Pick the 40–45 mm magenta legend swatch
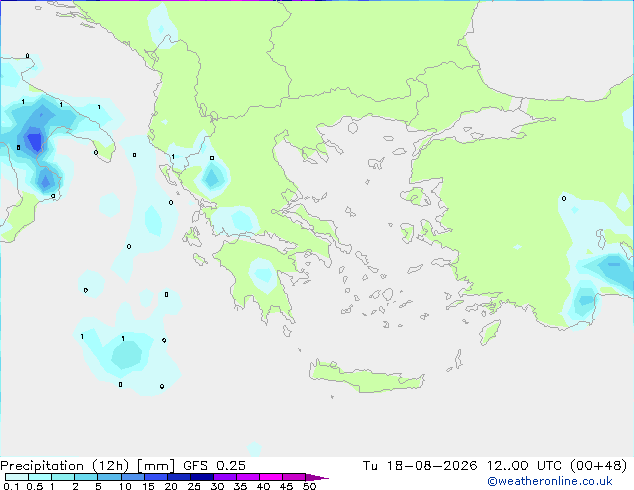Screen dimensions: 634x490 [x=271, y=477]
